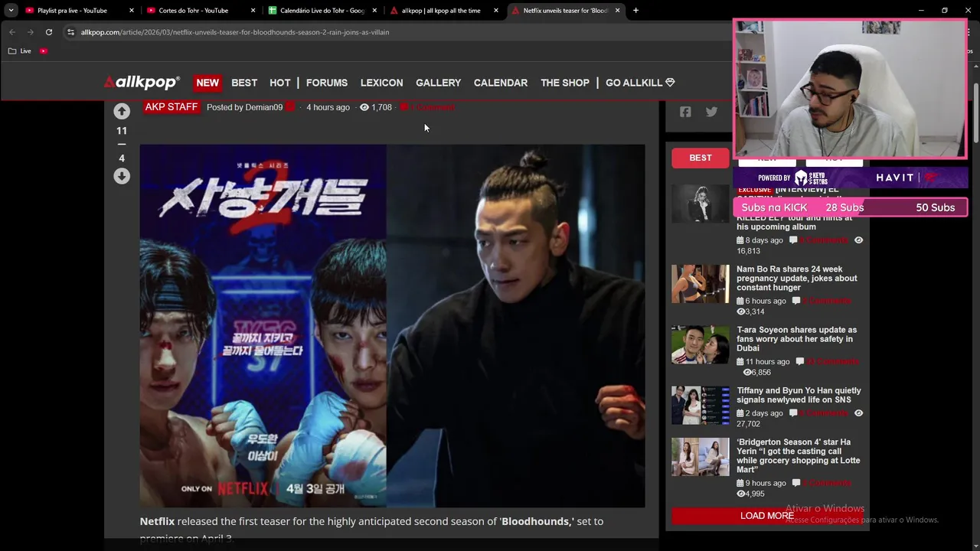This screenshot has width=980, height=551.
Task: Click LOAD MORE in sidebar
Action: [x=766, y=516]
